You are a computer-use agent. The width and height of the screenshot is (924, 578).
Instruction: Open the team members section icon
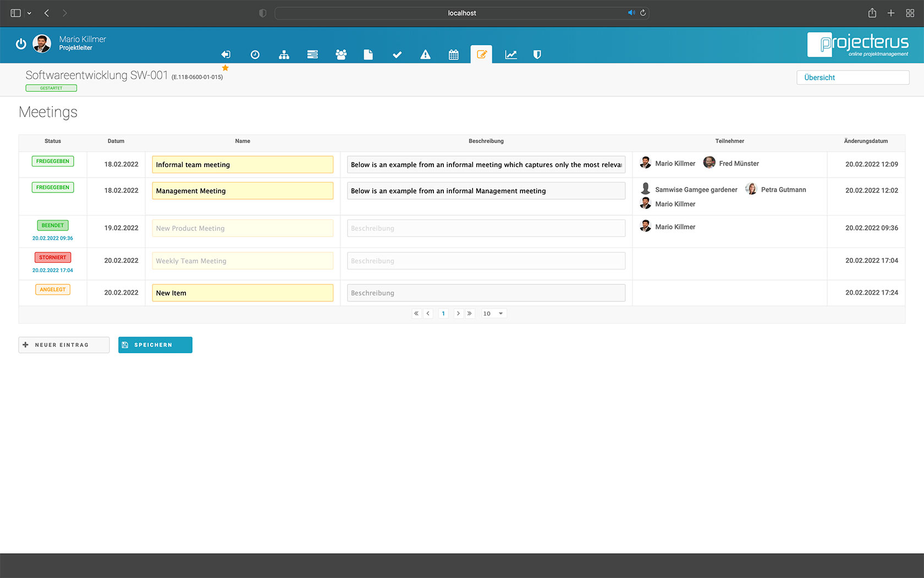pyautogui.click(x=341, y=54)
